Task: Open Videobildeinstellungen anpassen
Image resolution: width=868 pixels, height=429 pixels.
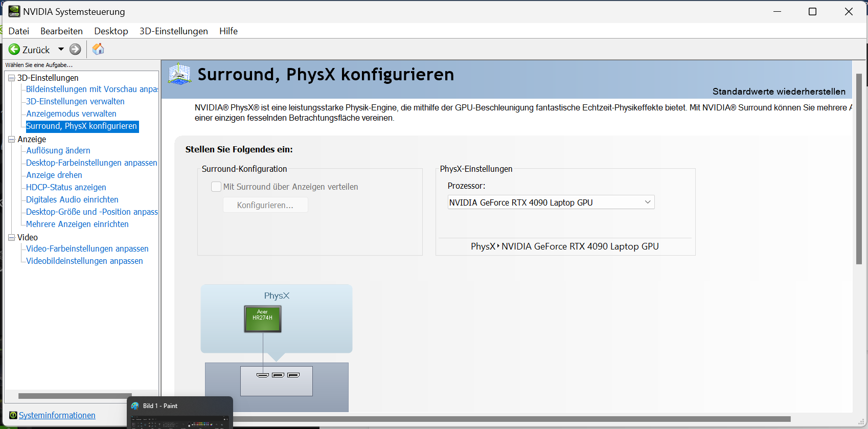Action: tap(84, 261)
